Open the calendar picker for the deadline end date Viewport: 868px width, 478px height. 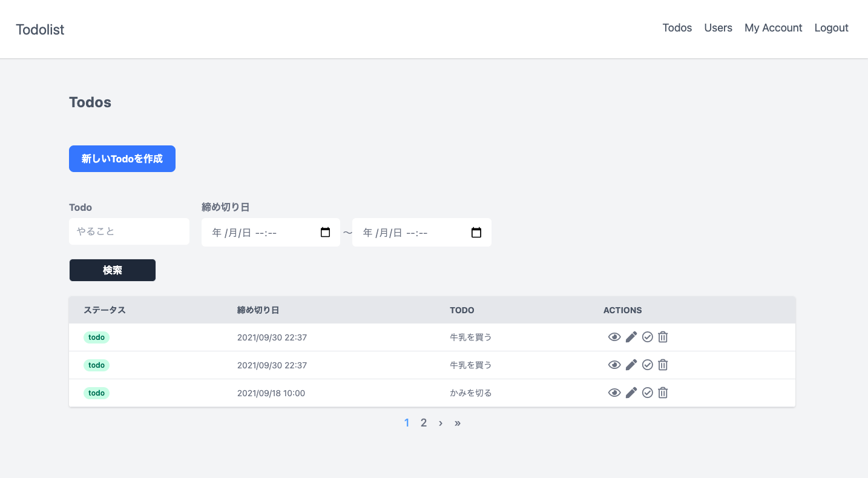(x=476, y=233)
